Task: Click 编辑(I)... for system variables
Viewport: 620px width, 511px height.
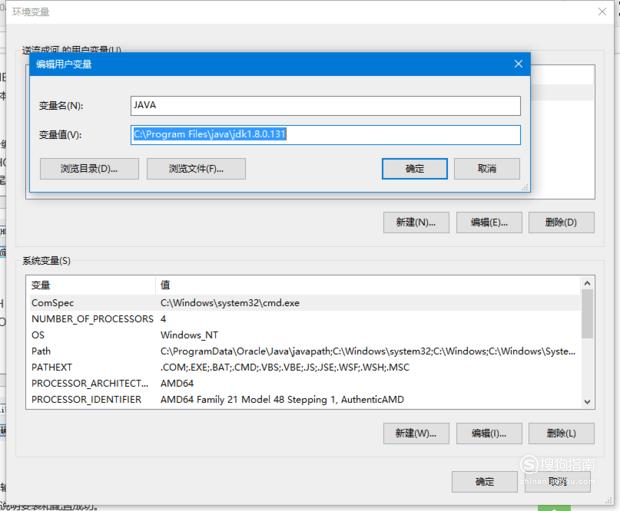Action: [489, 433]
